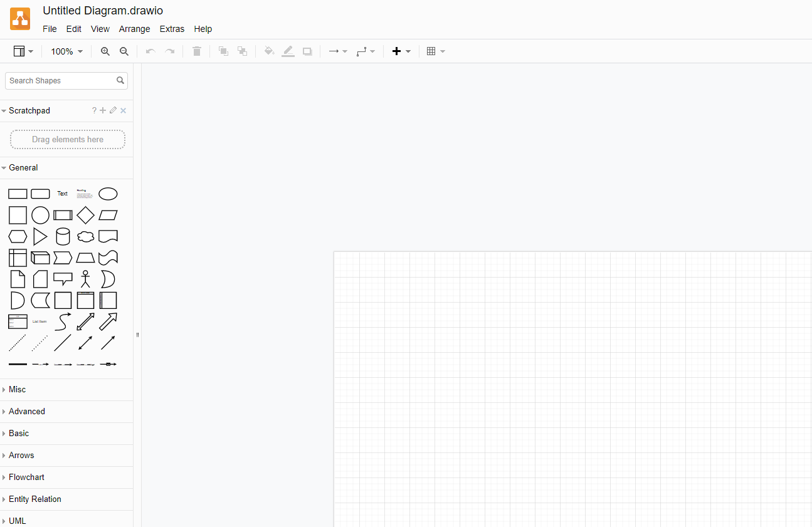The height and width of the screenshot is (527, 812).
Task: Click Drag elements here in Scratchpad
Action: tap(67, 139)
